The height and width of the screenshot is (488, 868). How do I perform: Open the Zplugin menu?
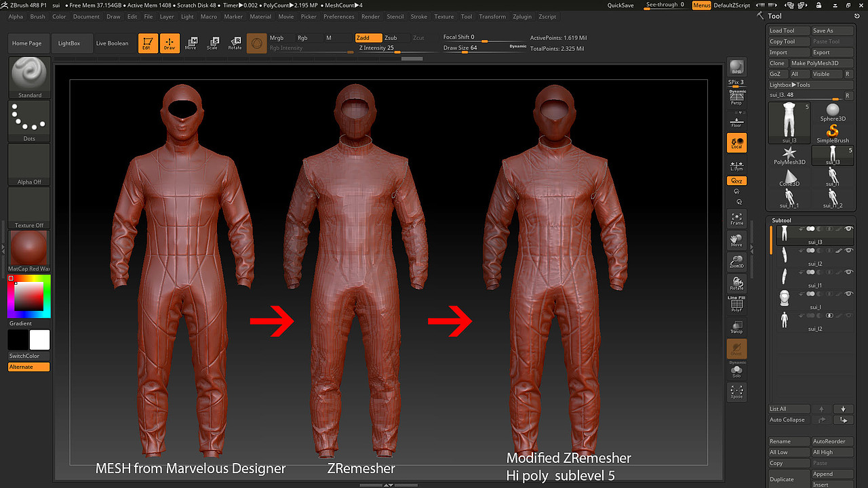click(x=522, y=16)
